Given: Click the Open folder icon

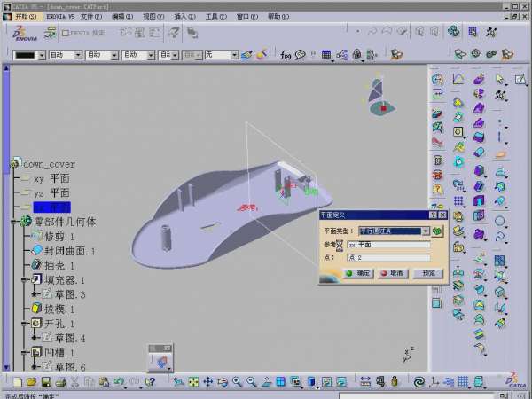Looking at the screenshot, I should [32, 382].
